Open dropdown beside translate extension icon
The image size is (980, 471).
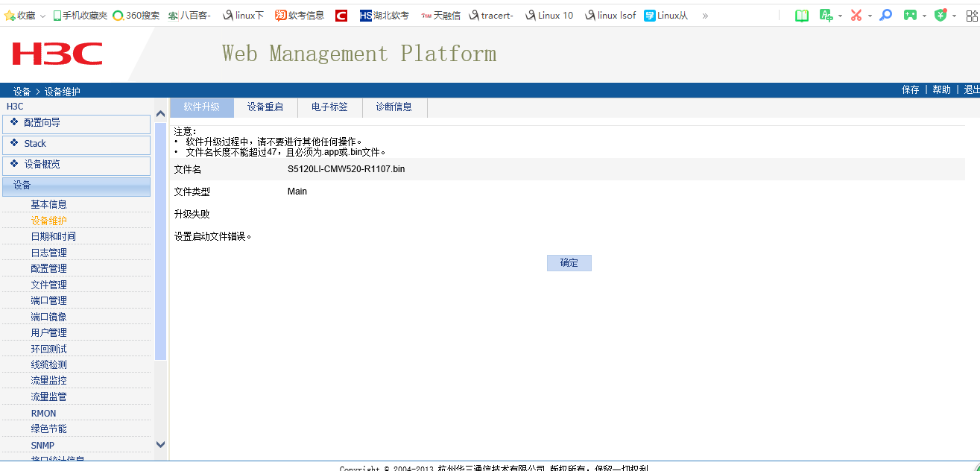pyautogui.click(x=840, y=16)
